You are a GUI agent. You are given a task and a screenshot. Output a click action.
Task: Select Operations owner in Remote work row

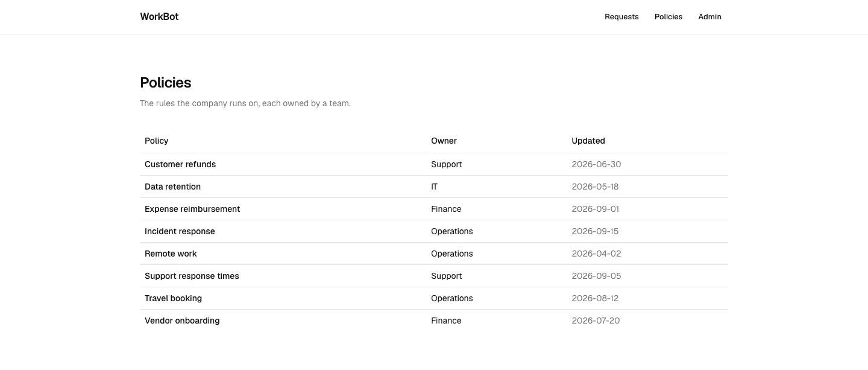click(452, 254)
